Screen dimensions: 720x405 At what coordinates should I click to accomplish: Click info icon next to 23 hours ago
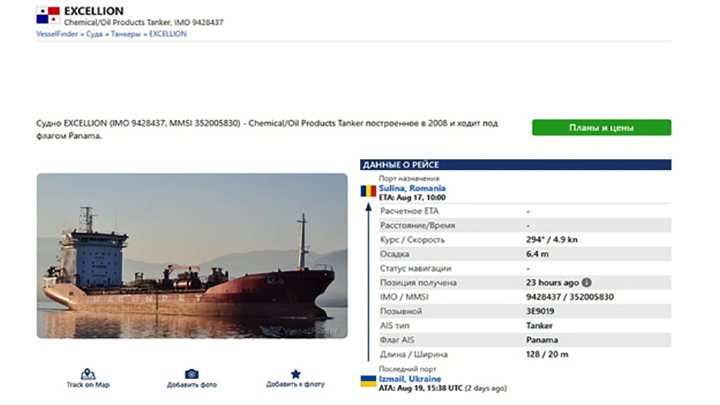point(586,282)
